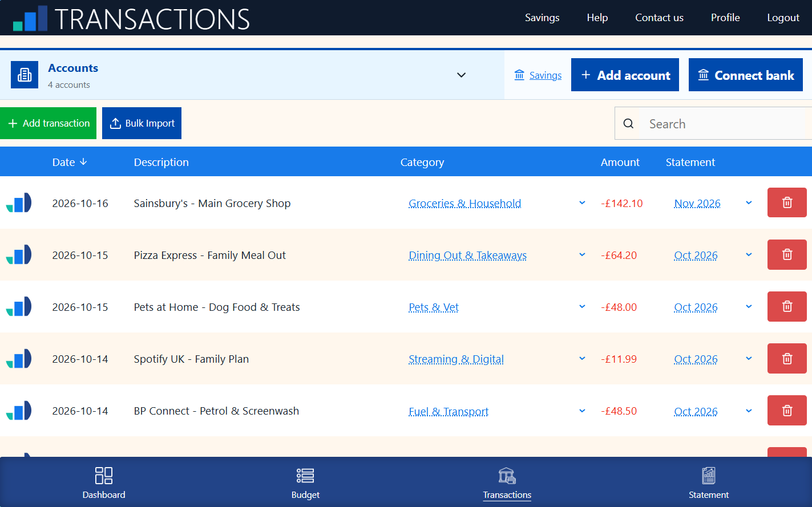Open Budget from bottom navigation
This screenshot has width=812, height=507.
(305, 482)
